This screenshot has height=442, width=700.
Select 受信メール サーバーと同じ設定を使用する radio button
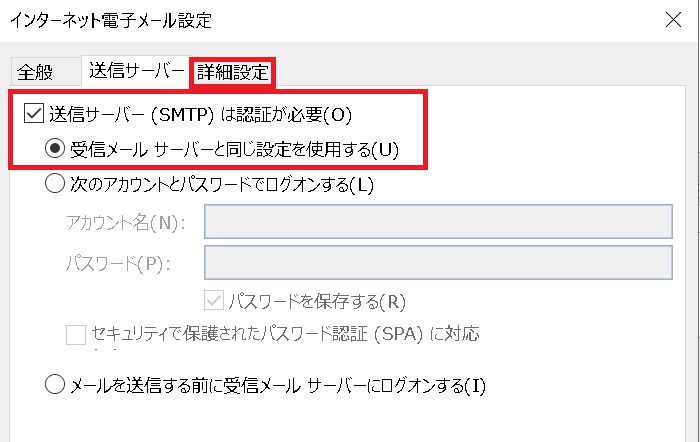click(55, 148)
